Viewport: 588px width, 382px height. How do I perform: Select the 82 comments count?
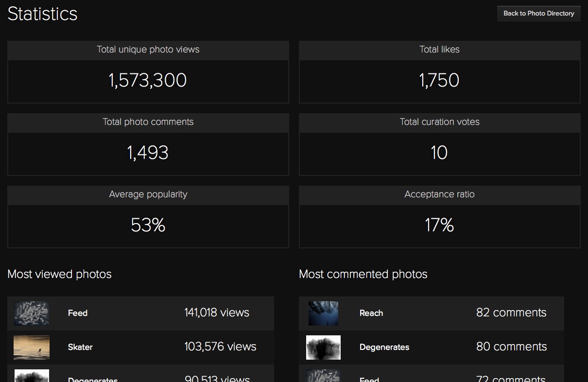[x=511, y=313]
